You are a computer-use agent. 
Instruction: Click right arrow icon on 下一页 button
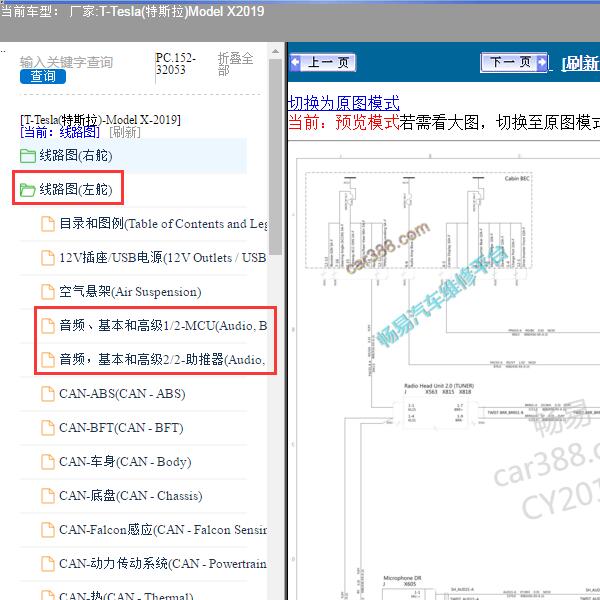click(542, 62)
